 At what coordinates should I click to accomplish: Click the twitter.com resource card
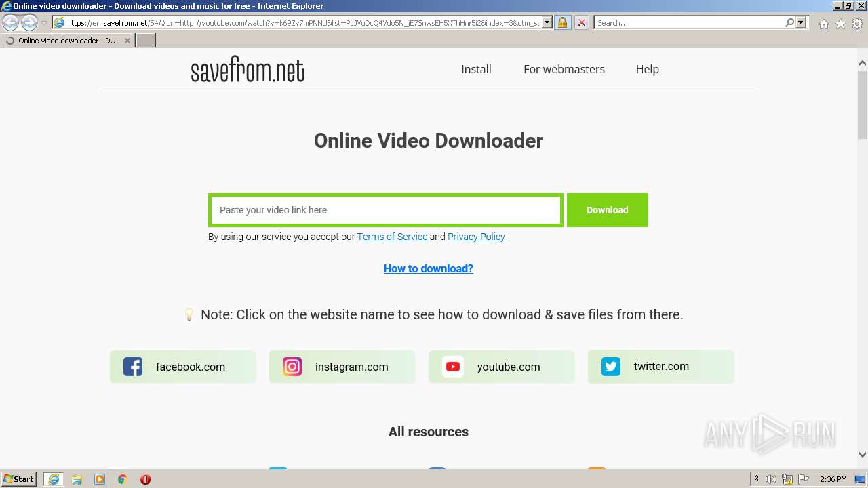coord(661,367)
